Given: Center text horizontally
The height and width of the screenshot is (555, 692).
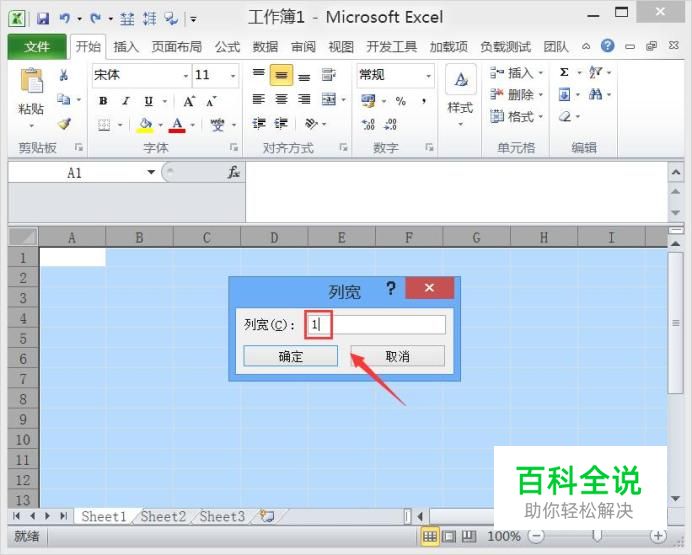Looking at the screenshot, I should [281, 100].
